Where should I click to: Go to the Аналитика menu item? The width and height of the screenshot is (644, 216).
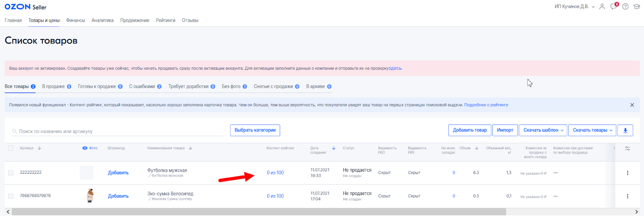point(102,20)
